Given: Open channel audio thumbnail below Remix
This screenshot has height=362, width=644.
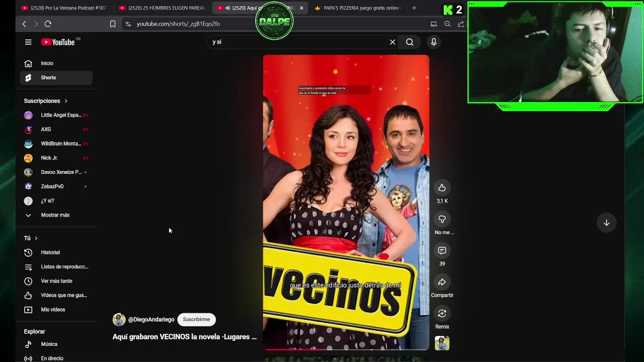Looking at the screenshot, I should (442, 343).
